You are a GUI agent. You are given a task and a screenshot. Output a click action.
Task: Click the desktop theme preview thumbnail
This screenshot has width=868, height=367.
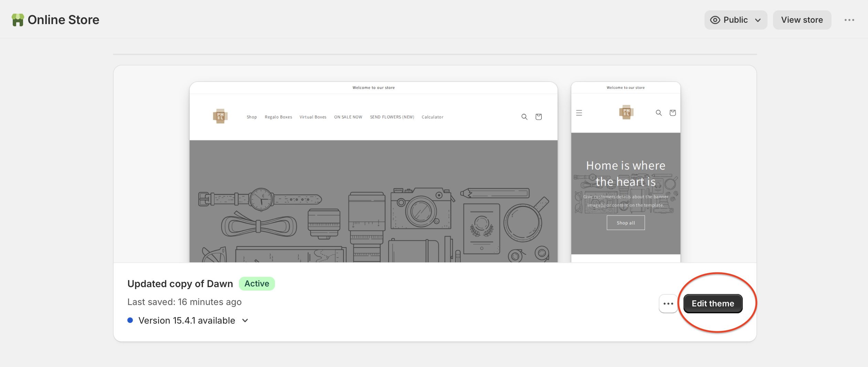pos(373,172)
